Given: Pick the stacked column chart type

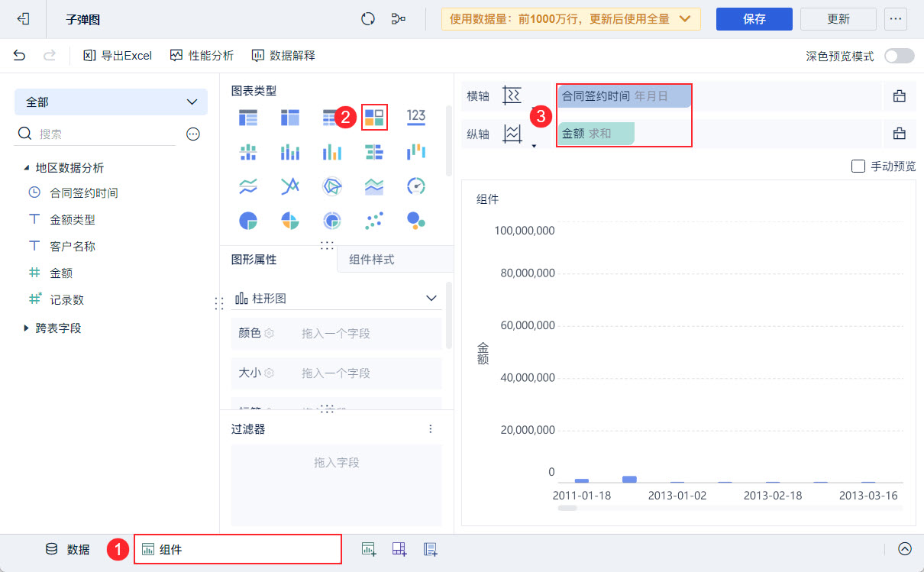Looking at the screenshot, I should pyautogui.click(x=290, y=151).
